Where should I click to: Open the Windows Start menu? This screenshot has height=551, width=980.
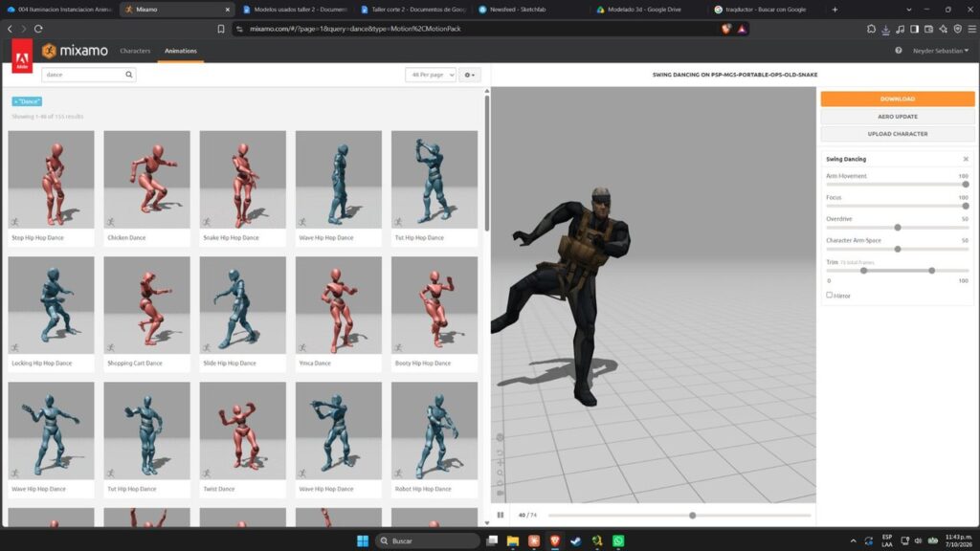pyautogui.click(x=363, y=541)
